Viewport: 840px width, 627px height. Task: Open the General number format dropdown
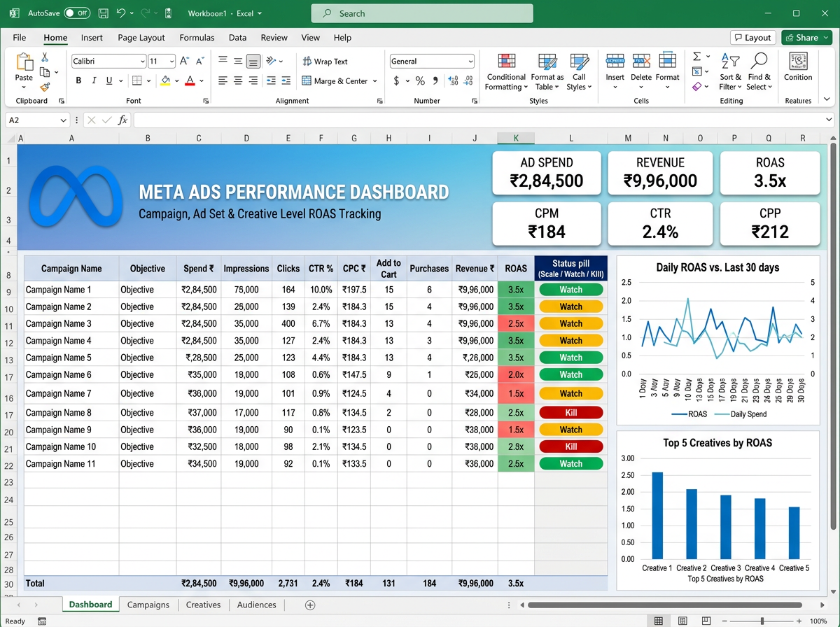[470, 62]
